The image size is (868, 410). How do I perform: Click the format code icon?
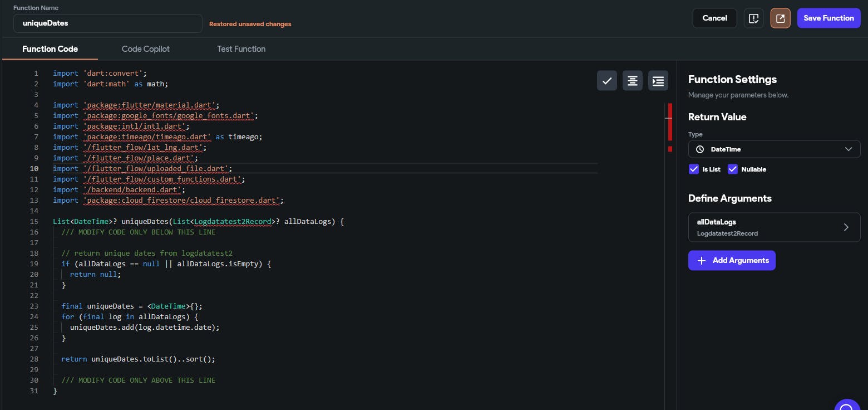tap(633, 81)
